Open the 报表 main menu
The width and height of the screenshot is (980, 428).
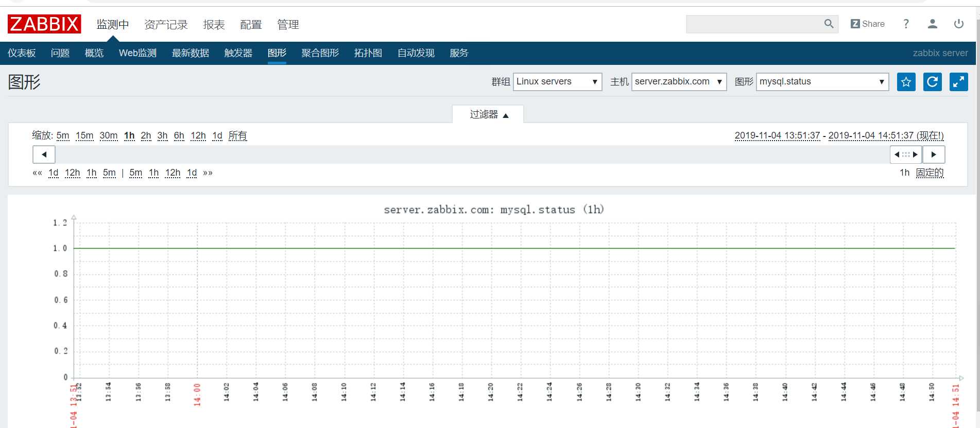point(214,24)
